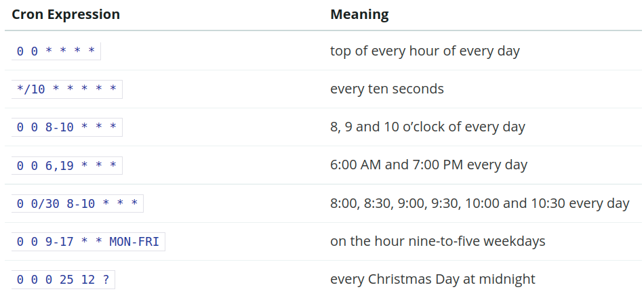
Task: Click the 0 0 9-17 * * MON-FRI expression
Action: pyautogui.click(x=88, y=242)
